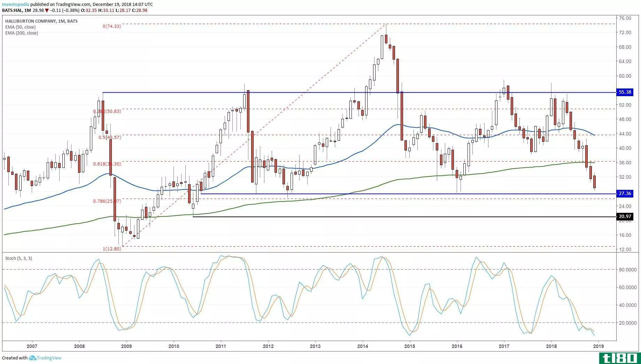Image resolution: width=641 pixels, height=364 pixels.
Task: Click the O:32.35 open value in header
Action: click(x=89, y=10)
